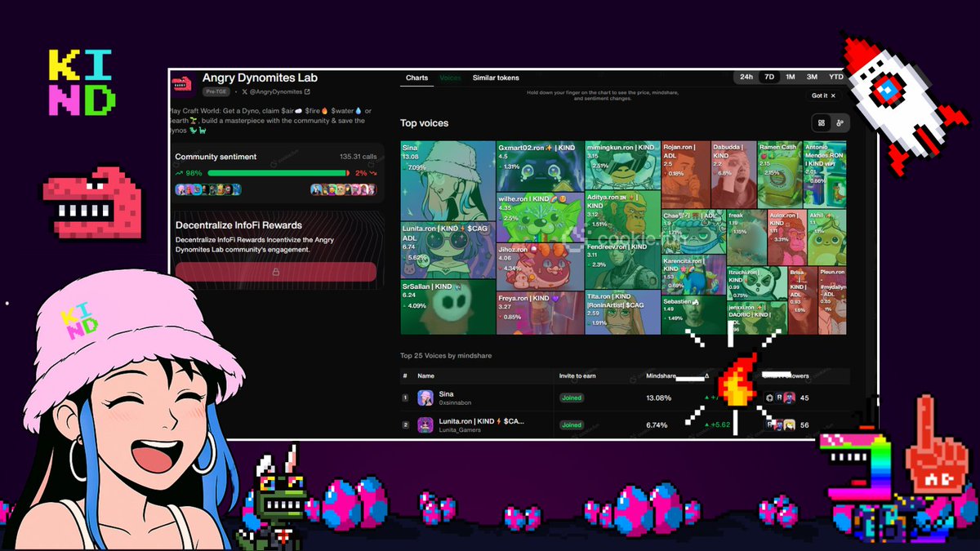Click smart follower avatars in Lunita row
980x551 pixels.
782,424
